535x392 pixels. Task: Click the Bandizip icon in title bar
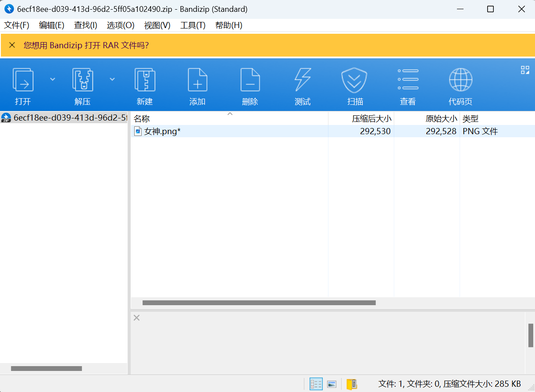(9, 9)
